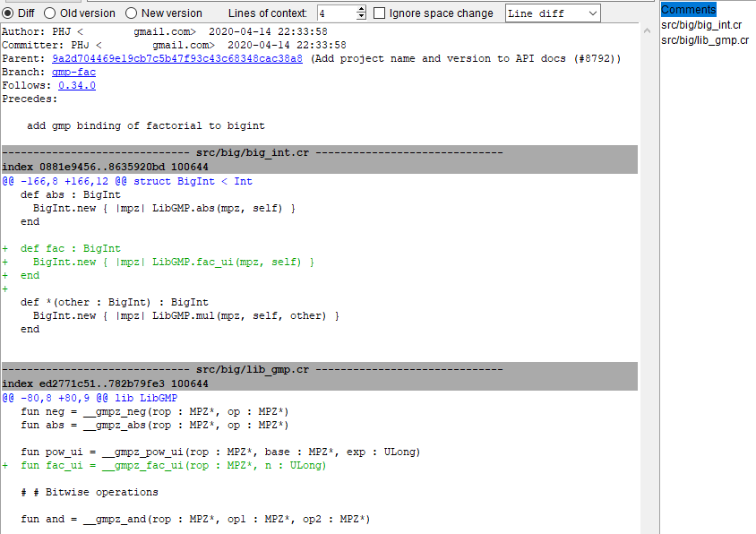Click line 'def *(other : BigInt) : BigInt'
The width and height of the screenshot is (756, 534).
coord(115,303)
